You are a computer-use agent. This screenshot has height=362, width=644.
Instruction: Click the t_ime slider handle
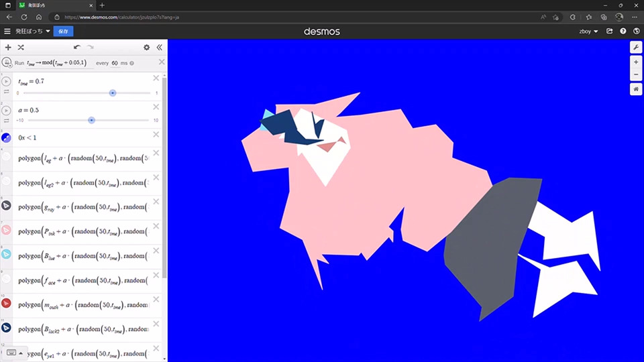coord(113,93)
